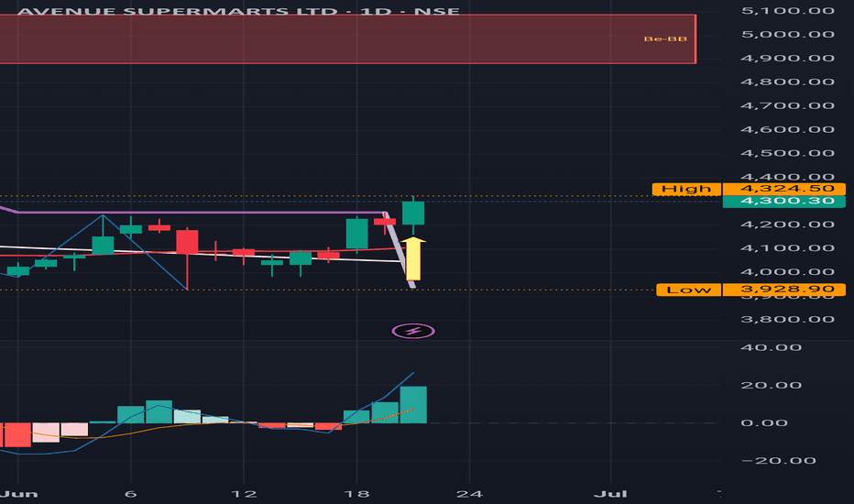Image resolution: width=854 pixels, height=504 pixels.
Task: Click the Low price label
Action: (689, 290)
